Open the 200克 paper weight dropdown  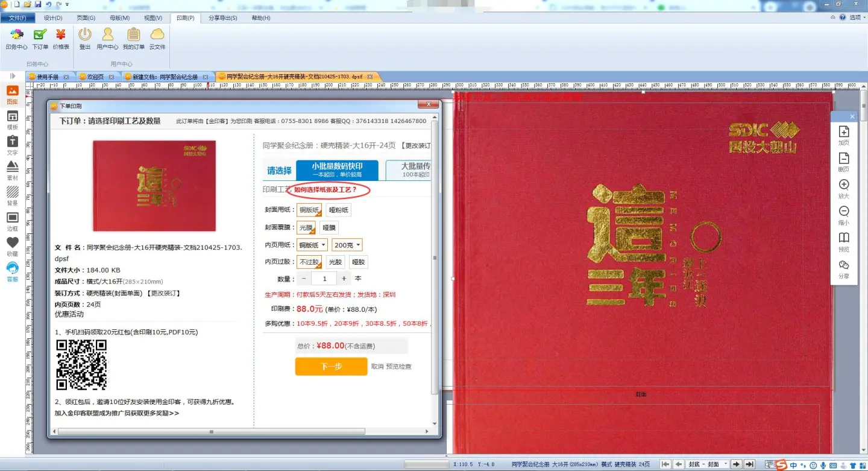pyautogui.click(x=347, y=245)
